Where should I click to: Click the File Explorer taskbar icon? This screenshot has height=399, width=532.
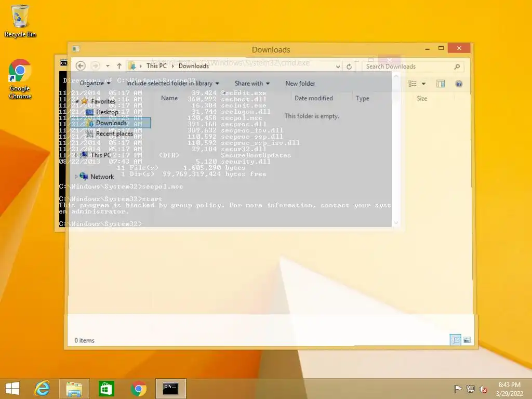tap(74, 389)
